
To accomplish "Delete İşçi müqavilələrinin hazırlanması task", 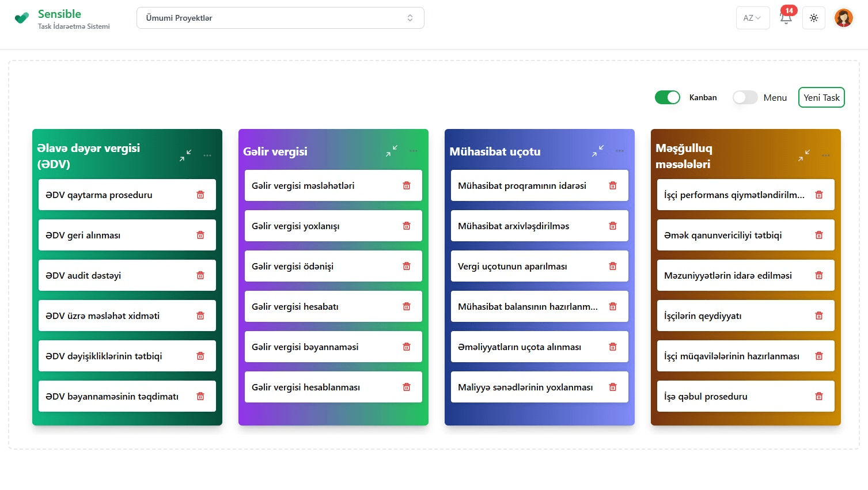I will point(819,356).
